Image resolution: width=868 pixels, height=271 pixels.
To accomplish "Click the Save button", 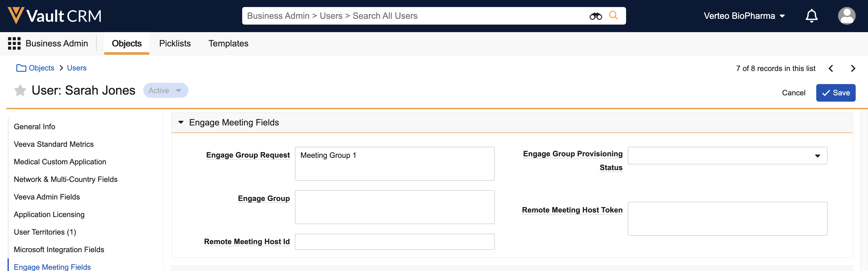I will (835, 93).
